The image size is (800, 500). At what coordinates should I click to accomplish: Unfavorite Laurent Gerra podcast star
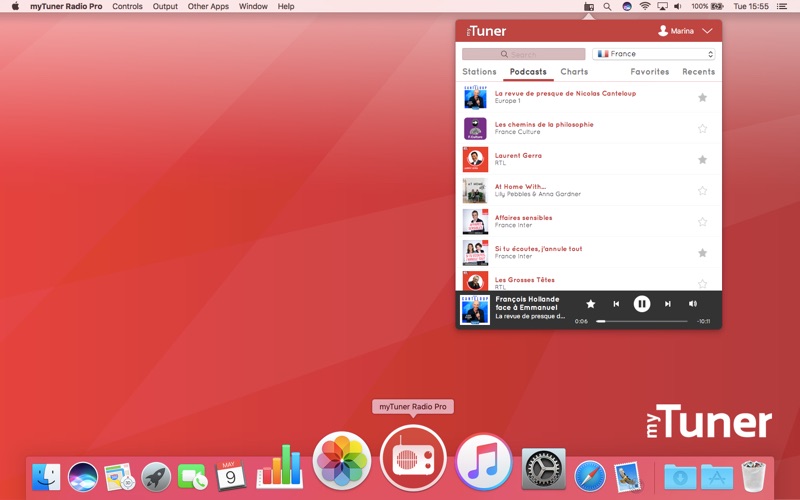[x=703, y=160]
